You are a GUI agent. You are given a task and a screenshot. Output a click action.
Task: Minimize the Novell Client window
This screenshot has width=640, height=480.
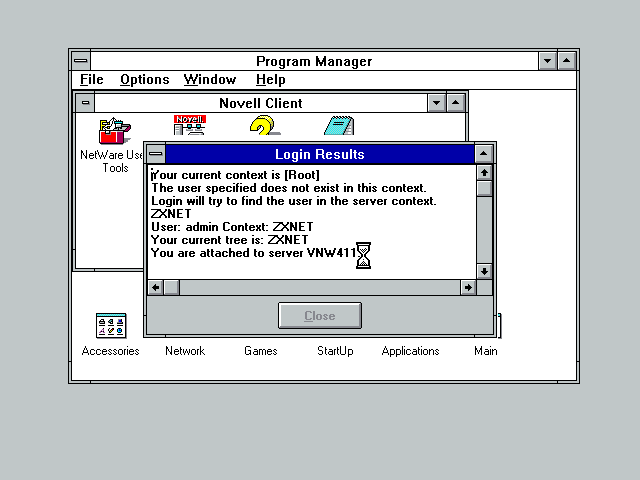coord(436,103)
